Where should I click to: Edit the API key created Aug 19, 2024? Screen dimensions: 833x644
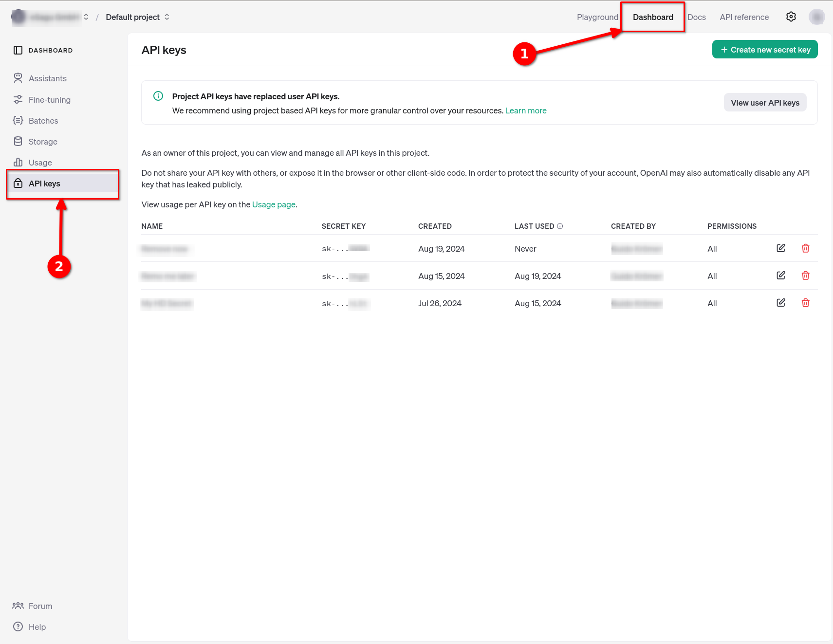(780, 248)
